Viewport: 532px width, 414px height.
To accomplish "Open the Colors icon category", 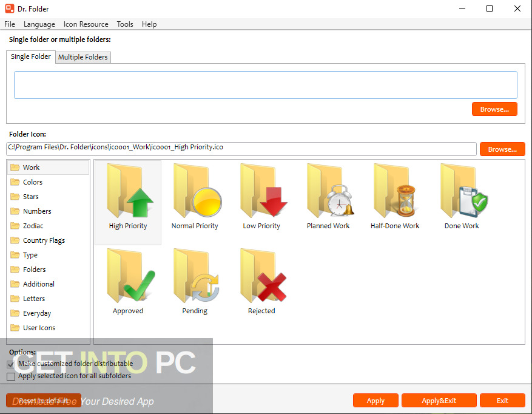I will pyautogui.click(x=48, y=182).
